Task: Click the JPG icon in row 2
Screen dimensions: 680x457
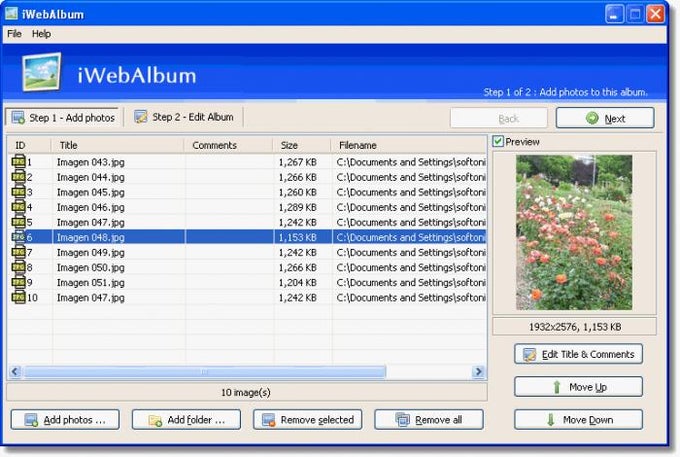Action: tap(18, 177)
